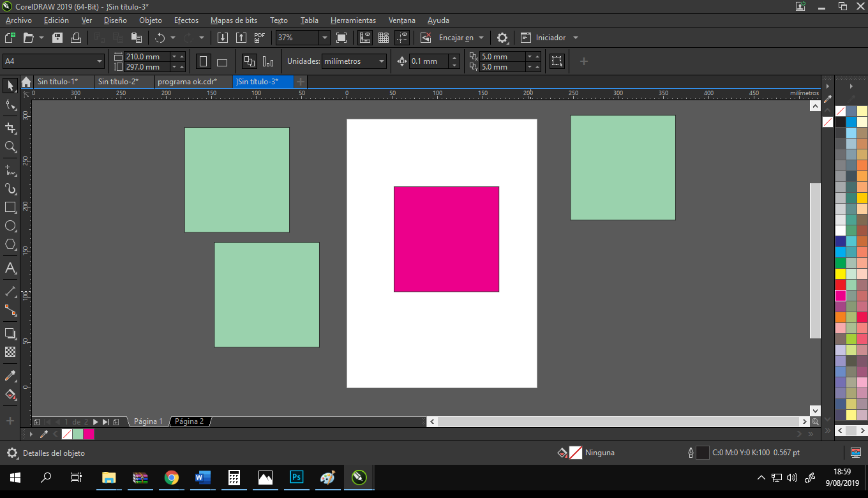868x498 pixels.
Task: Toggle rulers display button
Action: [366, 38]
